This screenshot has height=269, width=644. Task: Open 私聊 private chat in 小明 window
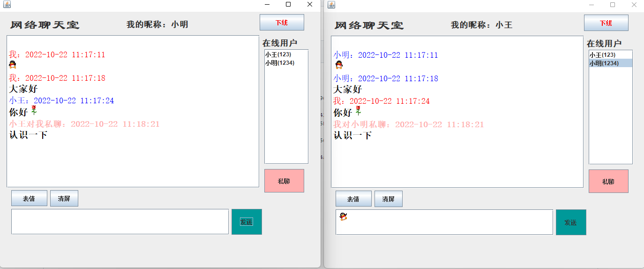[x=284, y=181]
